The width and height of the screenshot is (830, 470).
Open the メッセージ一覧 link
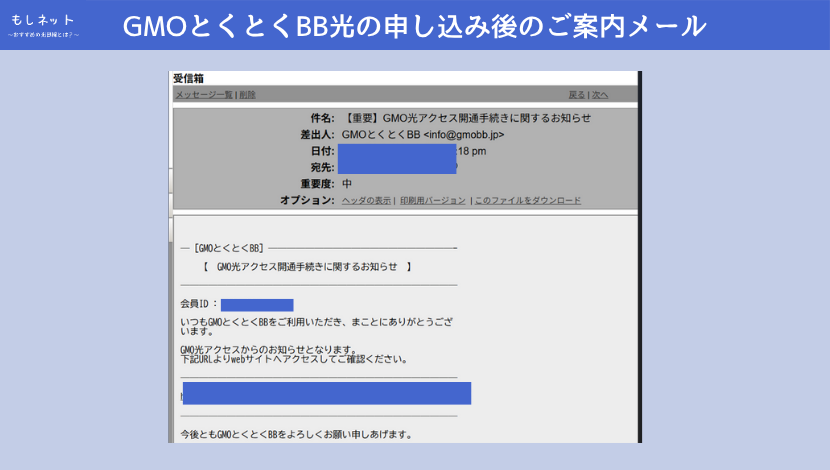coord(204,95)
